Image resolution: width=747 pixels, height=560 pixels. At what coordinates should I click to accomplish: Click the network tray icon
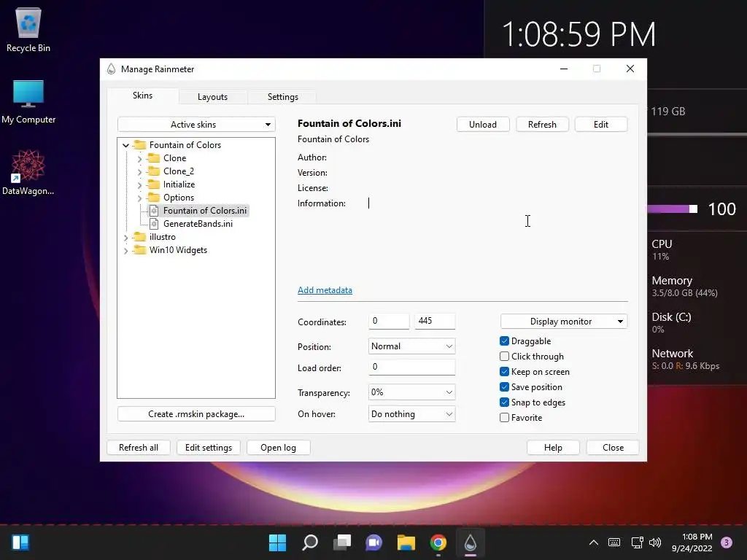(x=637, y=542)
